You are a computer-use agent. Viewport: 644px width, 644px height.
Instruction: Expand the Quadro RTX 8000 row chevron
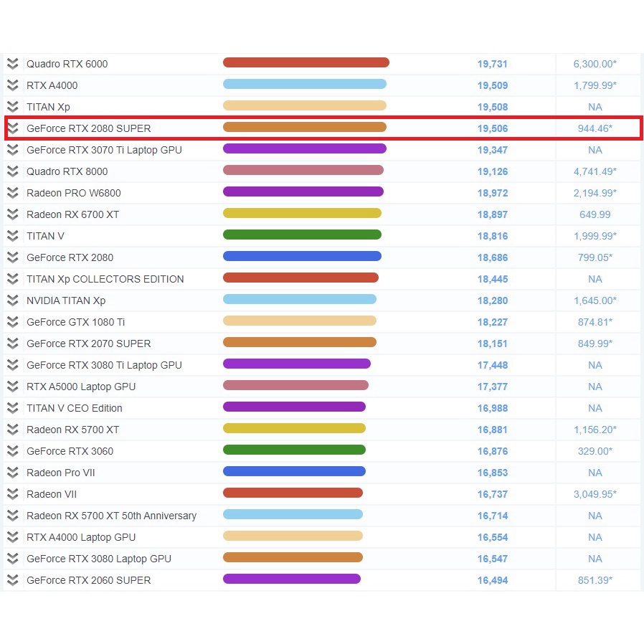(13, 171)
